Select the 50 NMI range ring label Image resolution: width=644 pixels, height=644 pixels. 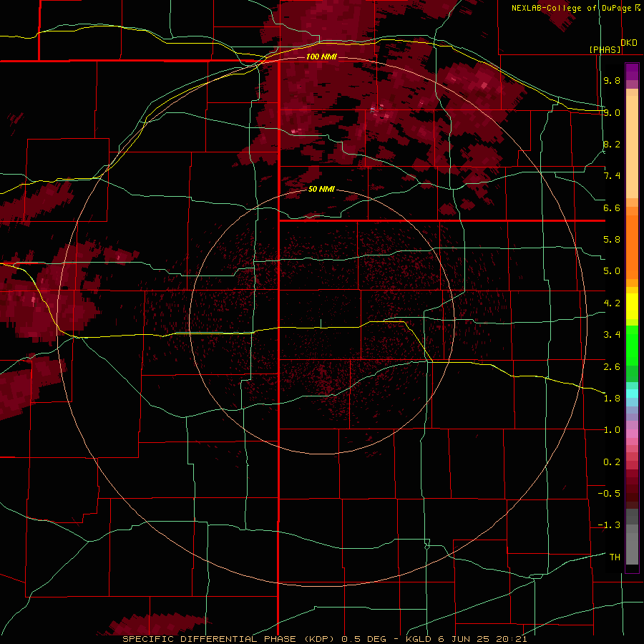321,189
